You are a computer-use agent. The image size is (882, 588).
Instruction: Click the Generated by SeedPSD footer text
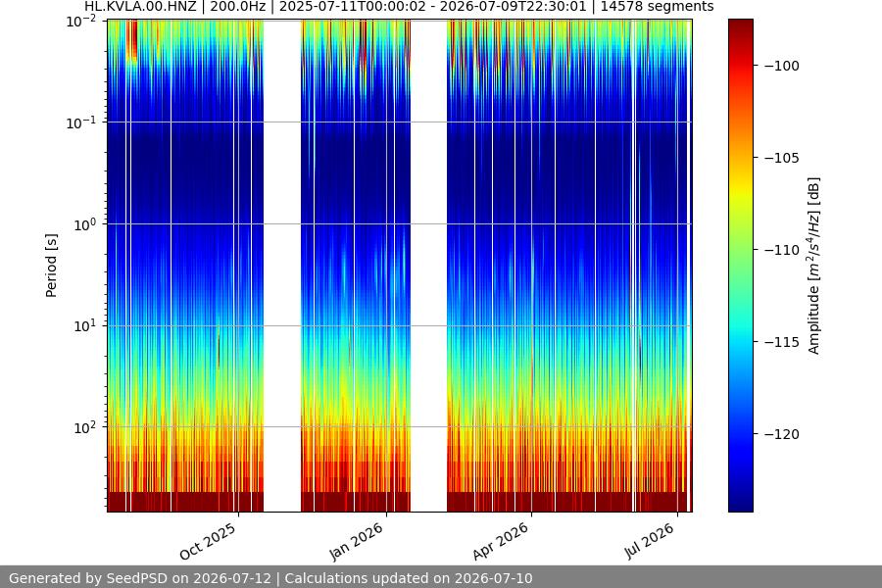tap(140, 578)
